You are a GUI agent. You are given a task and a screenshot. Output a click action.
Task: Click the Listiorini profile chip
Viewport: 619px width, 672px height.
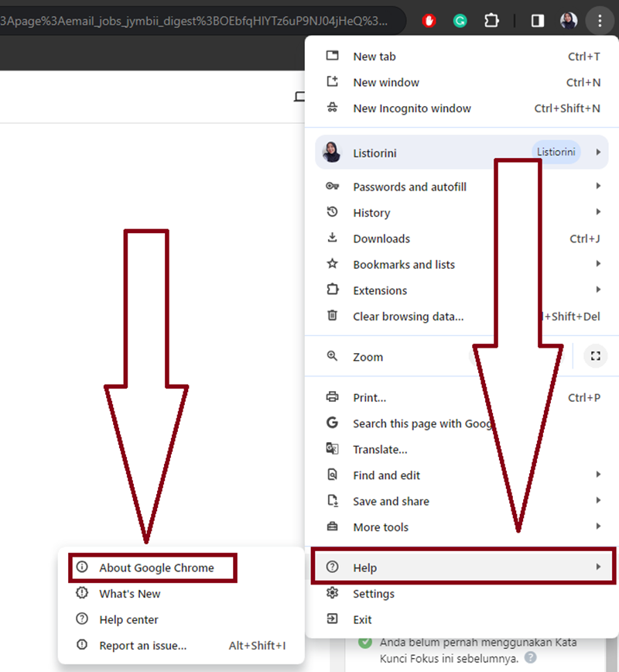[556, 152]
